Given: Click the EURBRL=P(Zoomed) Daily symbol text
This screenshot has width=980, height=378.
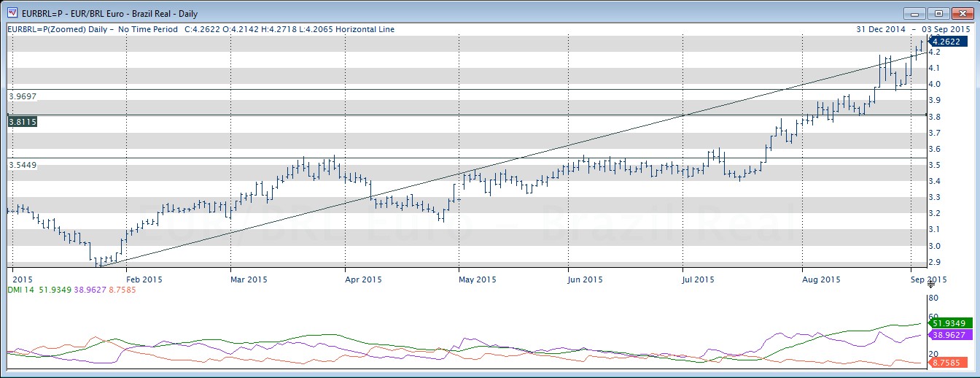Looking at the screenshot, I should [x=57, y=29].
